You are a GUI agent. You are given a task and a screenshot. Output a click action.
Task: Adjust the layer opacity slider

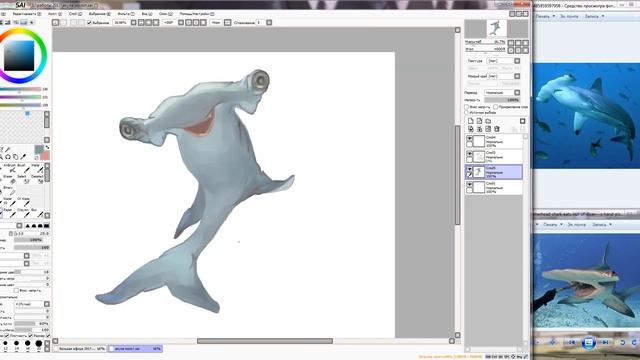click(502, 100)
